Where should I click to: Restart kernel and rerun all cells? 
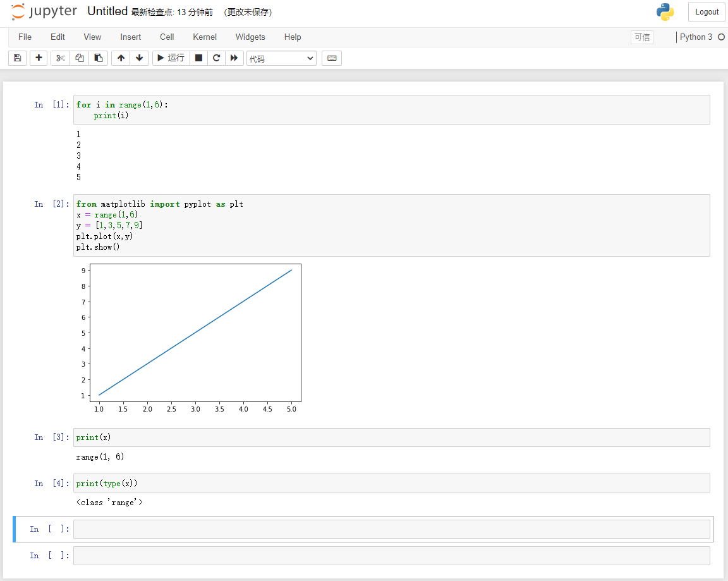tap(234, 58)
